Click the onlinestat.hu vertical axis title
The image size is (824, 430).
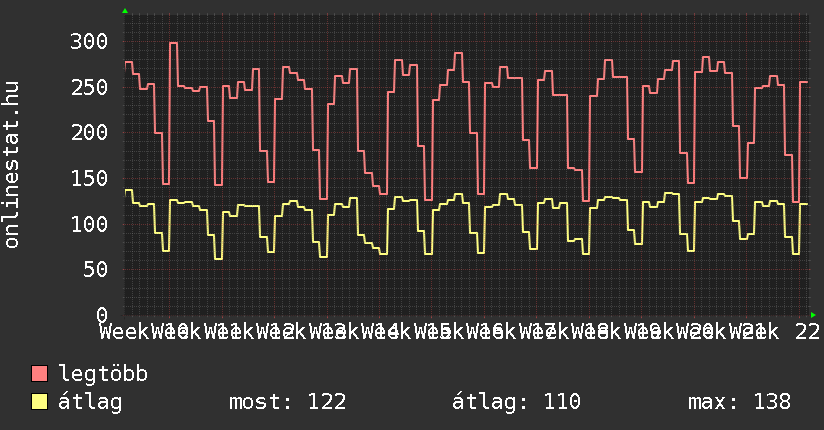click(12, 165)
